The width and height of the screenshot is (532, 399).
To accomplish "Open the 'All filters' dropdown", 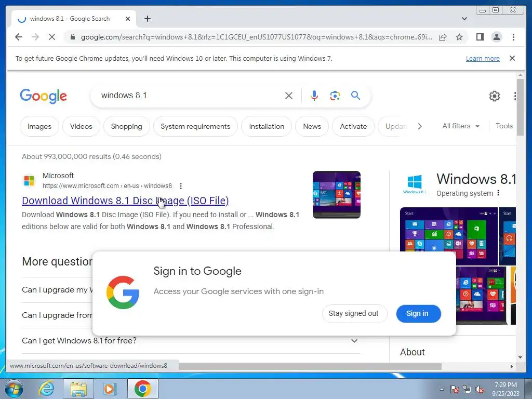I will pos(461,126).
